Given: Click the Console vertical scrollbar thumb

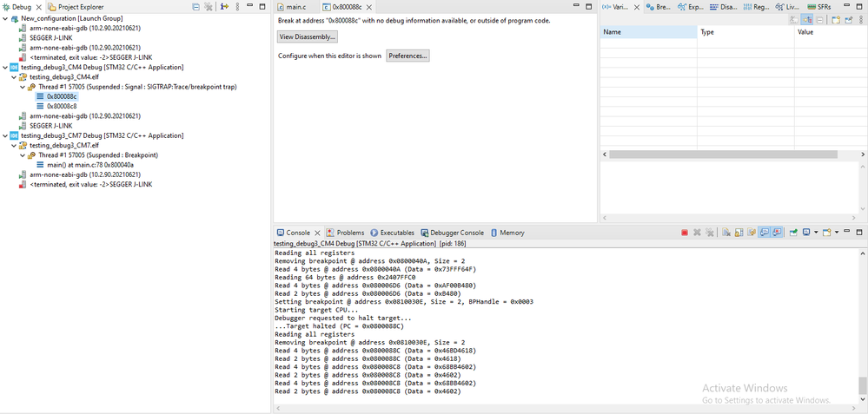Looking at the screenshot, I should point(863,384).
